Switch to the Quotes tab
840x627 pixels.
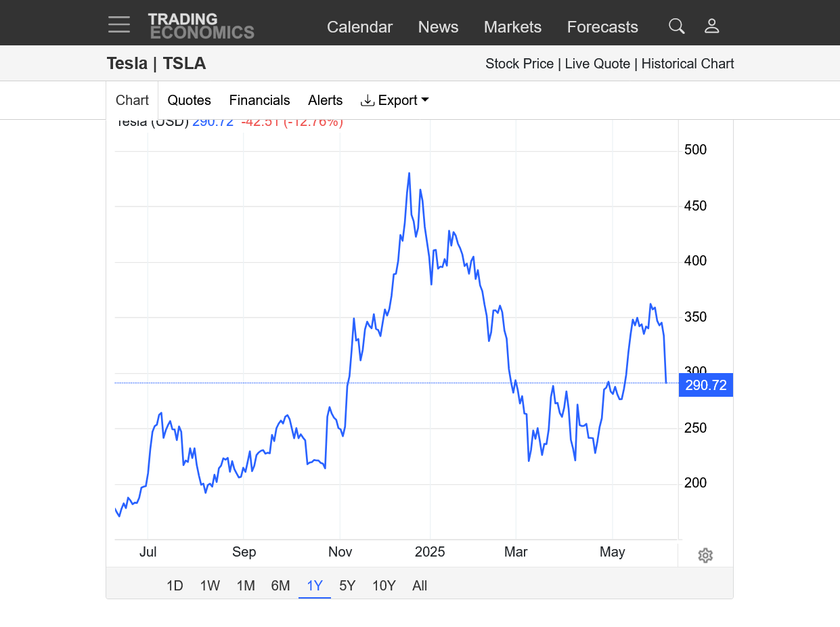tap(189, 100)
